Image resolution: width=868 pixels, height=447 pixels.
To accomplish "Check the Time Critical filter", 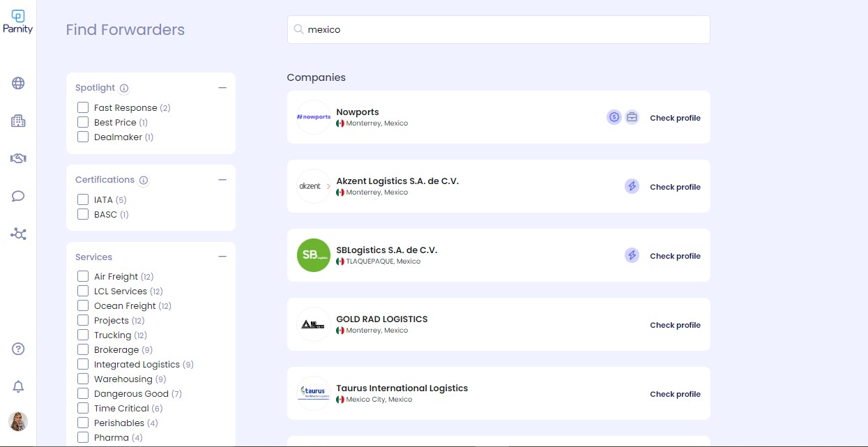I will pos(83,408).
